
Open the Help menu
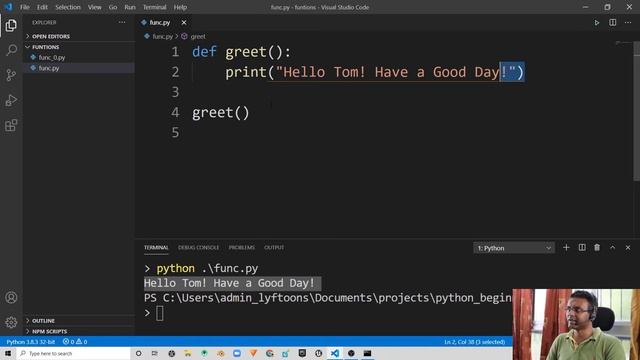click(180, 7)
